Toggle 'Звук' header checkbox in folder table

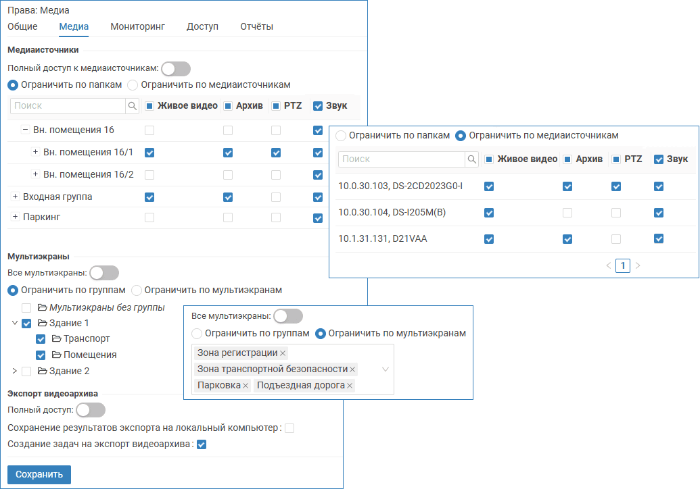pyautogui.click(x=318, y=106)
